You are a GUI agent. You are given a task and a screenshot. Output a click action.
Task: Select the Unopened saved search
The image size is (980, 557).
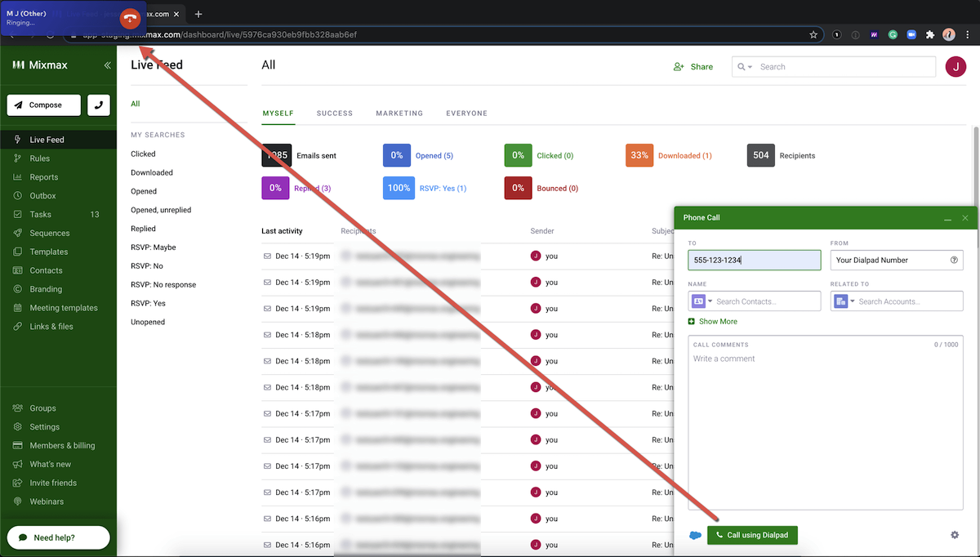click(148, 323)
